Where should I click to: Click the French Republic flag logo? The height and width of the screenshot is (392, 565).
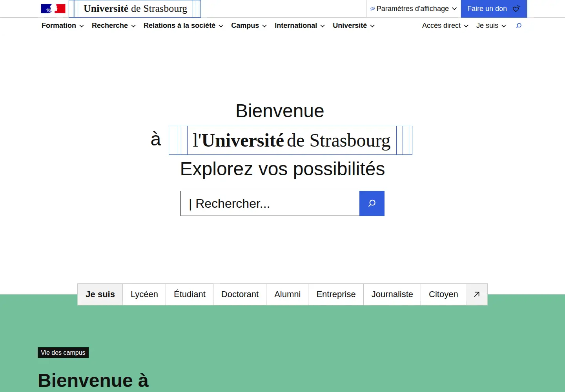[53, 9]
